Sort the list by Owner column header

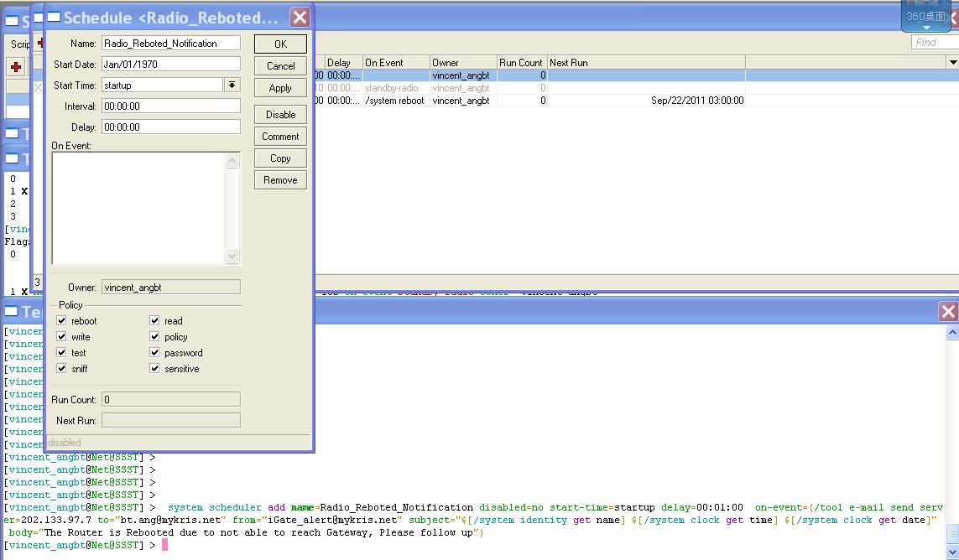[463, 62]
